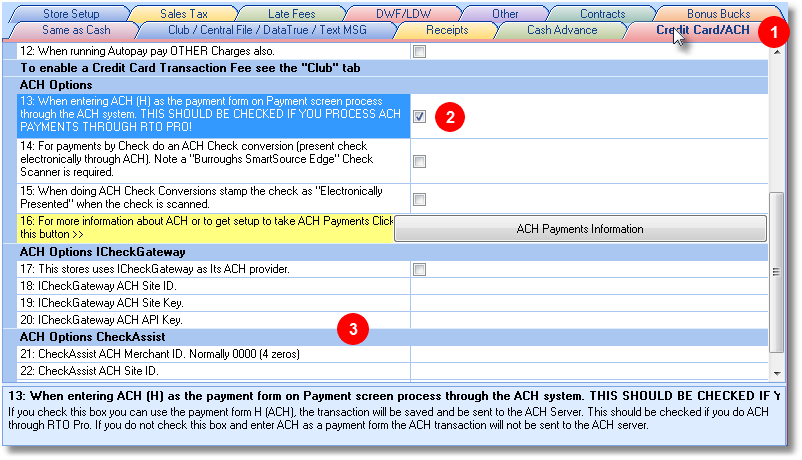The image size is (802, 460).
Task: Switch to the Bonus Bucks tab
Action: (718, 14)
